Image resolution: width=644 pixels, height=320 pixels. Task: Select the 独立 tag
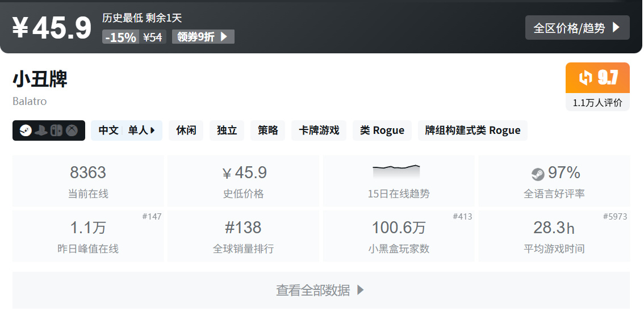pyautogui.click(x=227, y=130)
